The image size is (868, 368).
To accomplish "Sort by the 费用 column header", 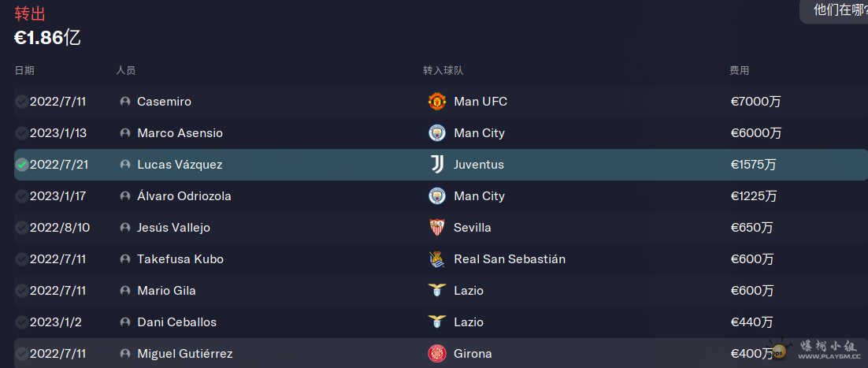I will [x=739, y=70].
